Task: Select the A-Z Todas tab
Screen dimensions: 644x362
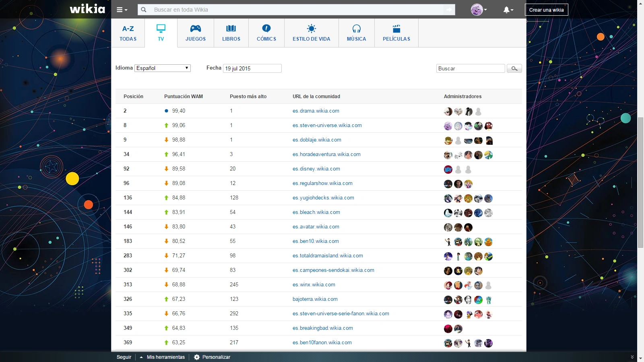Action: (128, 33)
